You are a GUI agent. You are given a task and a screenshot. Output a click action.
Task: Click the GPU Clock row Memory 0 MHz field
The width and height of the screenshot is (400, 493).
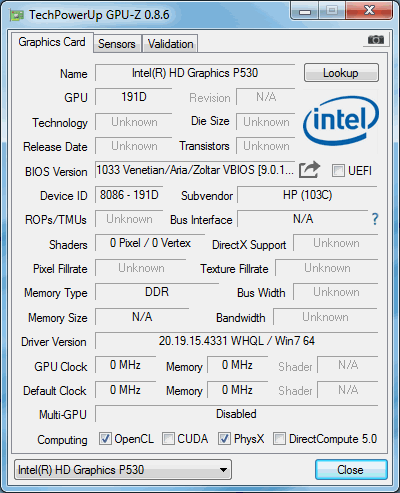point(238,365)
